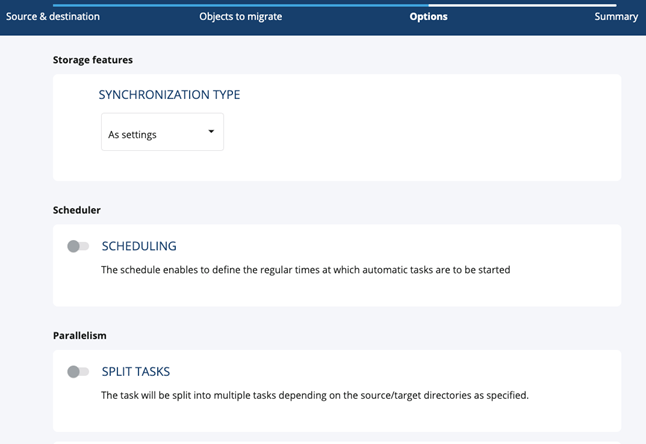The height and width of the screenshot is (444, 646).
Task: Click the dropdown arrow beside As settings
Action: tap(211, 131)
